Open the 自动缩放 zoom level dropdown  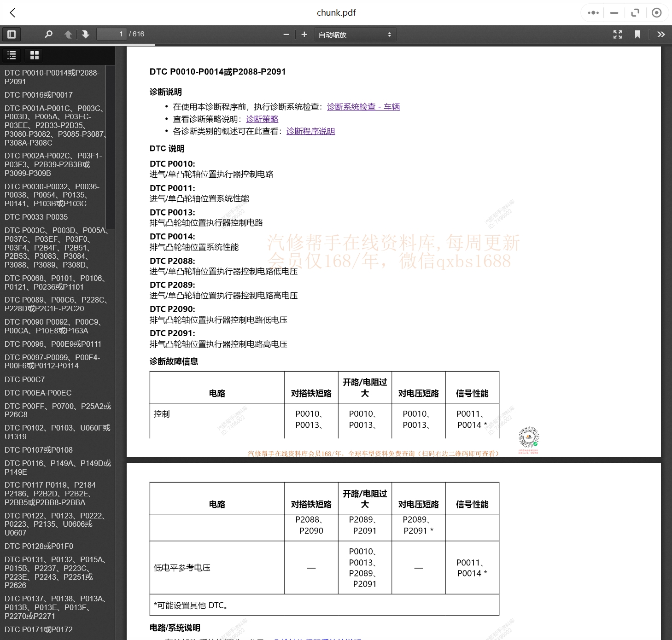tap(355, 34)
